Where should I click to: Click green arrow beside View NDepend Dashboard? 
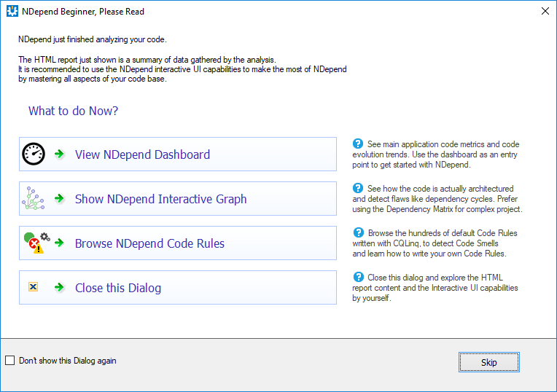[x=59, y=154]
